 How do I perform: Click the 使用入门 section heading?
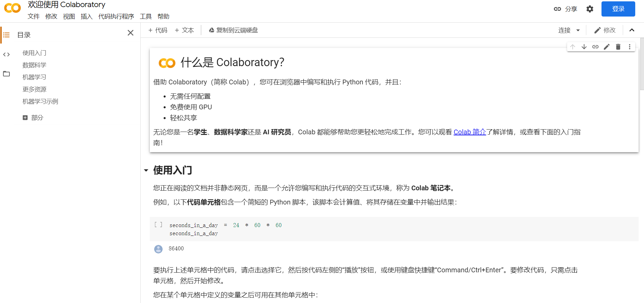coord(173,170)
